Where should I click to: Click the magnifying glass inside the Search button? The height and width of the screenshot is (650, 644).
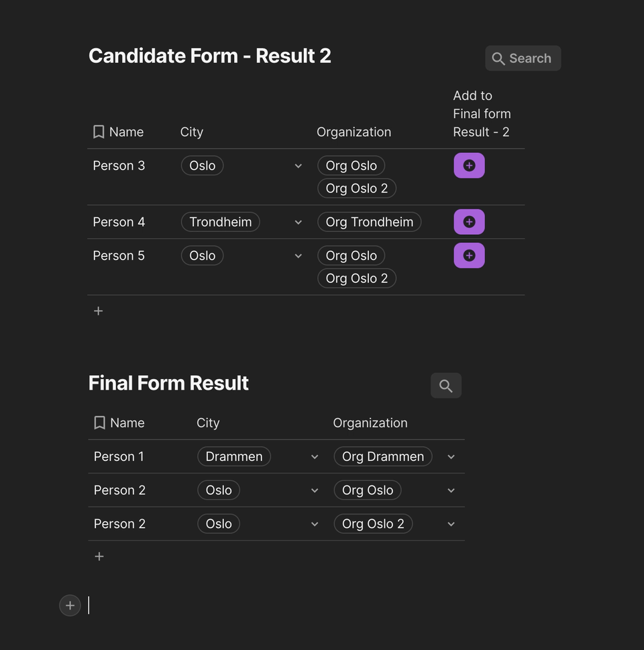[498, 58]
